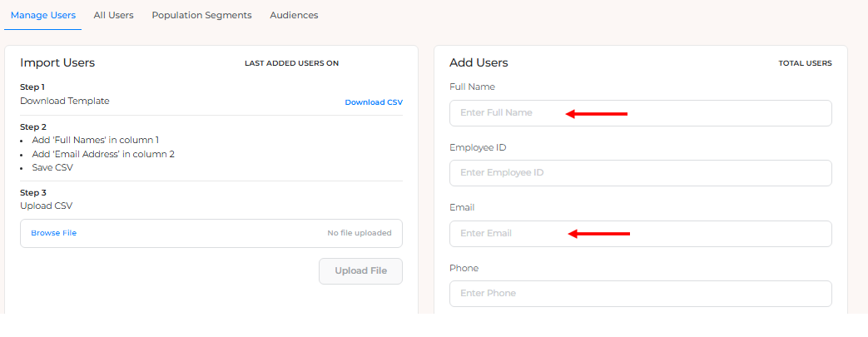Open the Population Segments tab
This screenshot has width=868, height=337.
coord(201,15)
